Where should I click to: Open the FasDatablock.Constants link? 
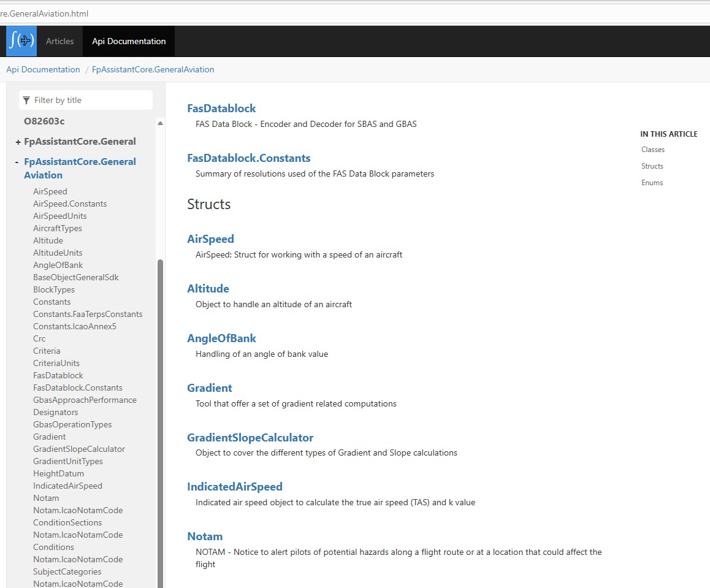point(249,158)
